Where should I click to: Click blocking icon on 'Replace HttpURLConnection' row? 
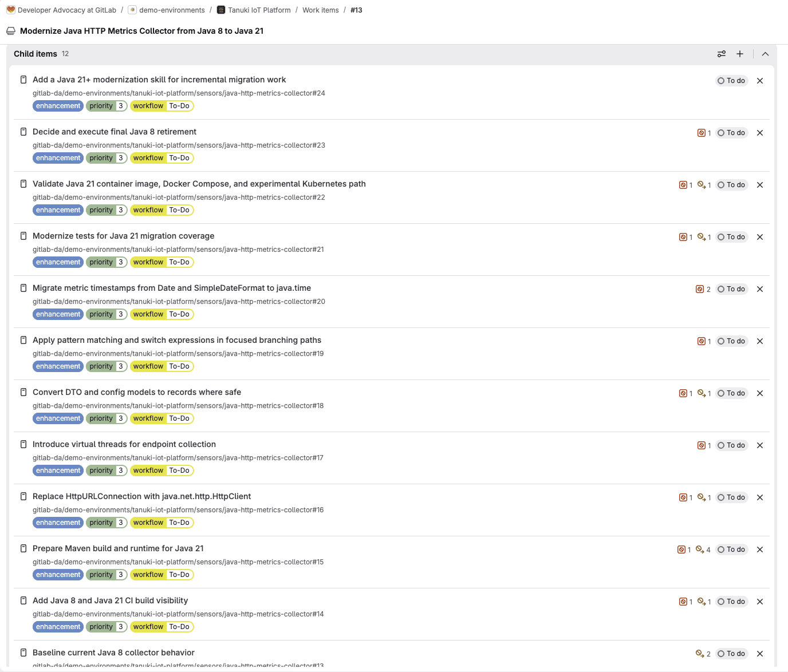pos(702,497)
